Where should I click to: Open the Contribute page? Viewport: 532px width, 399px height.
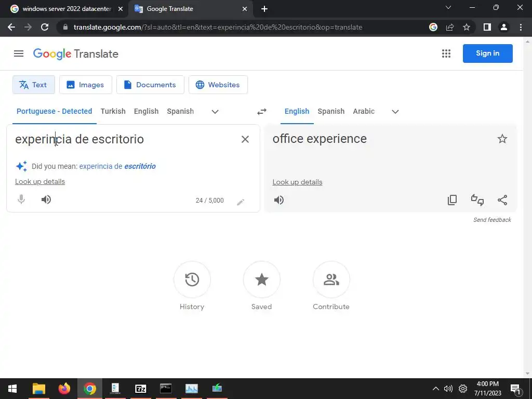[x=331, y=286]
